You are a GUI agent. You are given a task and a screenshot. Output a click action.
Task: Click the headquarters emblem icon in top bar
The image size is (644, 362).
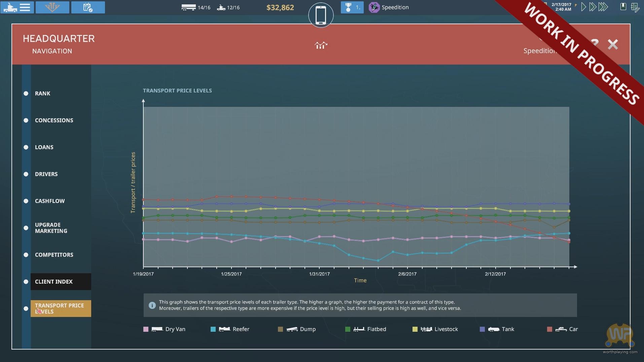[x=52, y=7]
